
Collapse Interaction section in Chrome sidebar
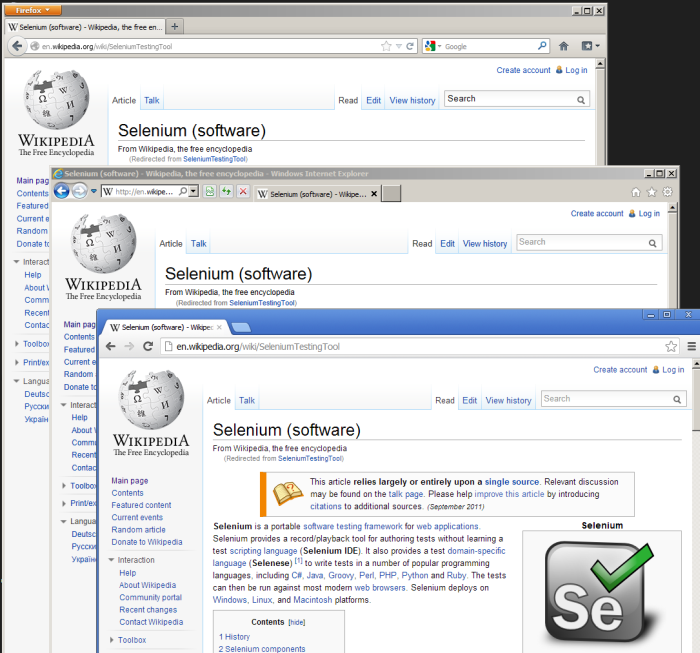coord(112,560)
